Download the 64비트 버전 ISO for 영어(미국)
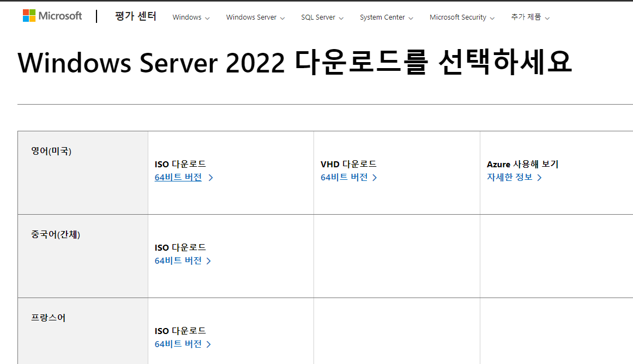Image resolution: width=633 pixels, height=364 pixels. pyautogui.click(x=184, y=177)
